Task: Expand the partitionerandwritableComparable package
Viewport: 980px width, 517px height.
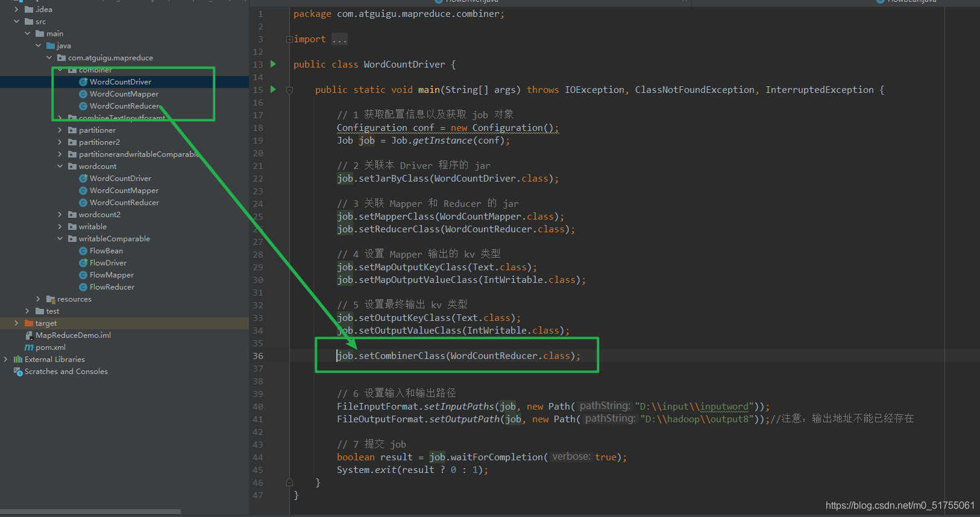Action: [x=60, y=154]
